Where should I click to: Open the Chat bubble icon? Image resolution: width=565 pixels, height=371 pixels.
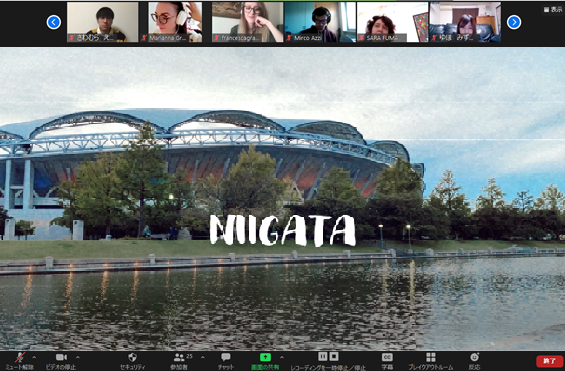pyautogui.click(x=226, y=361)
